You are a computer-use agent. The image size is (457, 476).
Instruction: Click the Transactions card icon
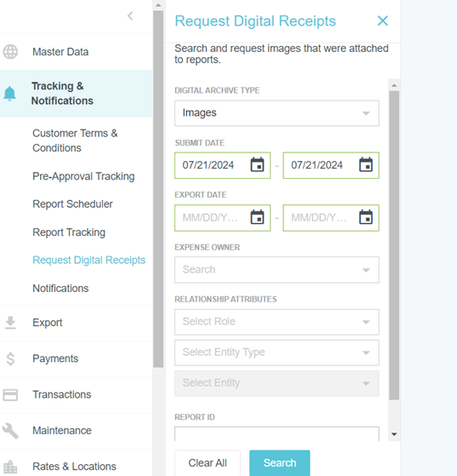tap(10, 395)
